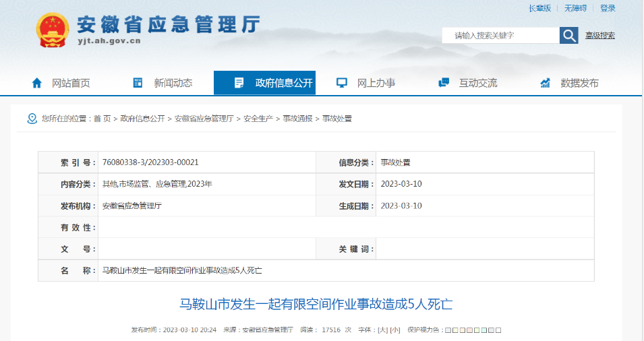Screen dimensions: 644x341
Task: Click the 关键词 label cell
Action: (x=346, y=249)
